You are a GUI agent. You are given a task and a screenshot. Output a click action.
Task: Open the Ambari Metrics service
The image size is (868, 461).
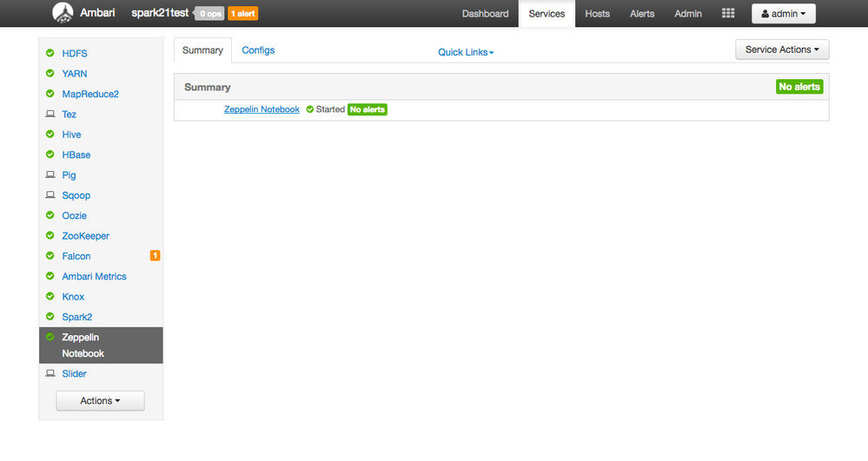94,276
